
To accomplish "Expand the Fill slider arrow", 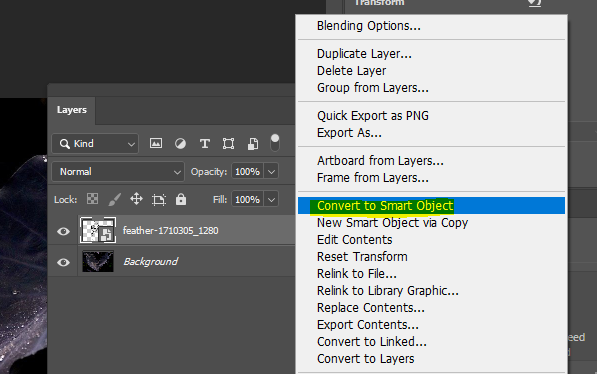I will click(271, 199).
